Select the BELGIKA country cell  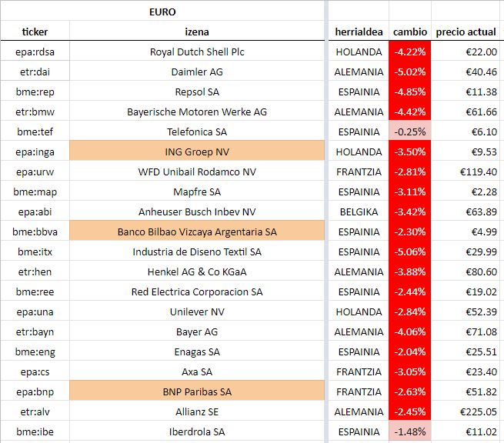(x=359, y=212)
